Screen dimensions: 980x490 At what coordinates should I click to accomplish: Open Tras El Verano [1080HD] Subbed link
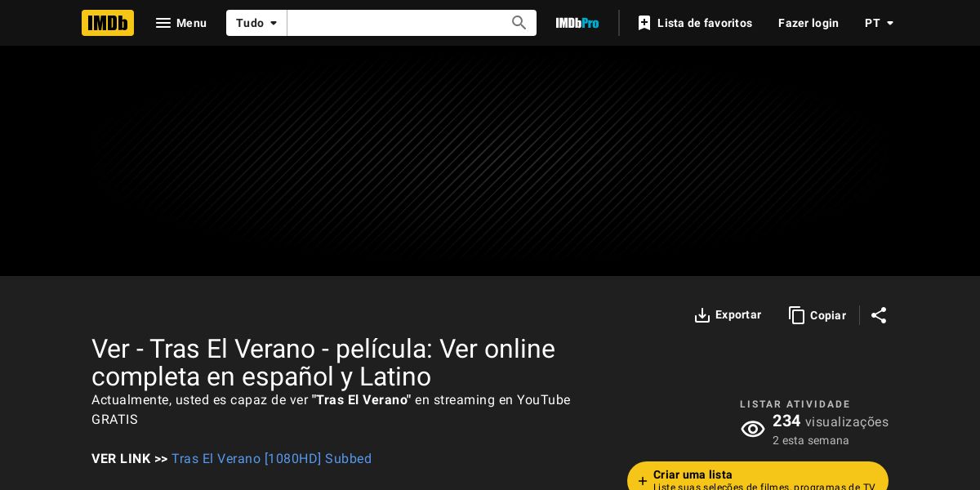pos(271,459)
